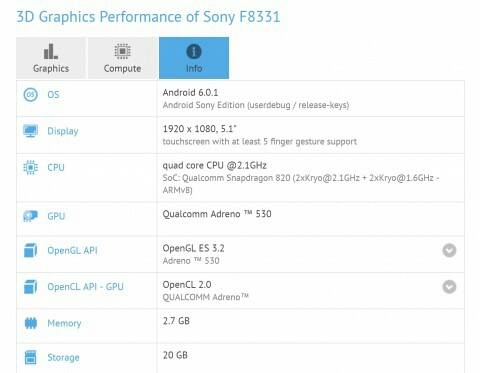This screenshot has width=480, height=373.
Task: Click the Memory chip icon
Action: [31, 323]
